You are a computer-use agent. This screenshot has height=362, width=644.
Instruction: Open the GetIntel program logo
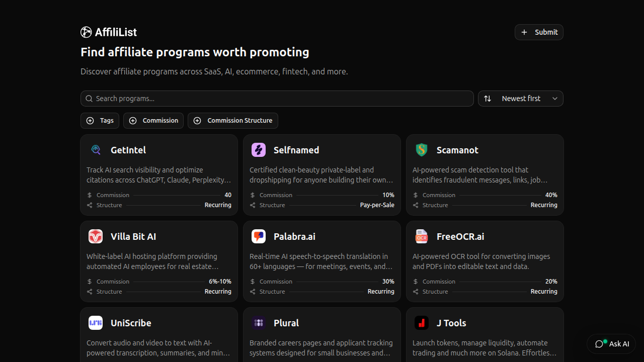96,150
